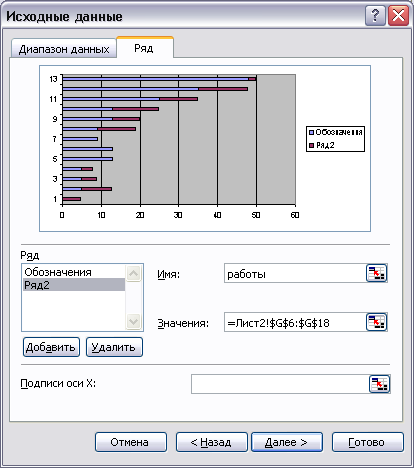Proceed with the Далее button

pos(287,442)
